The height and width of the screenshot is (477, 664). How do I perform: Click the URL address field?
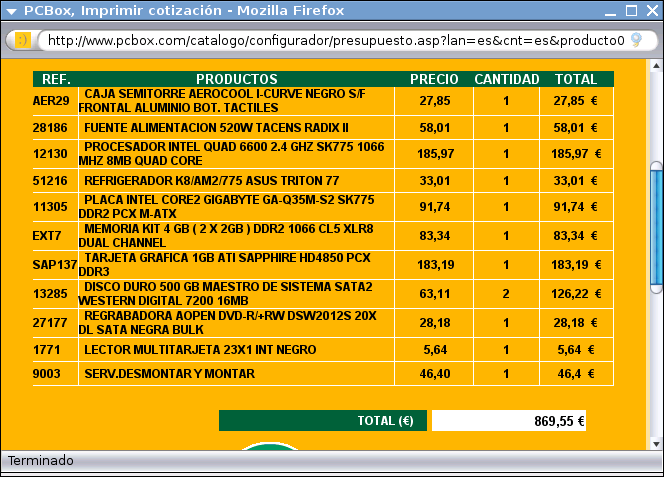point(336,40)
